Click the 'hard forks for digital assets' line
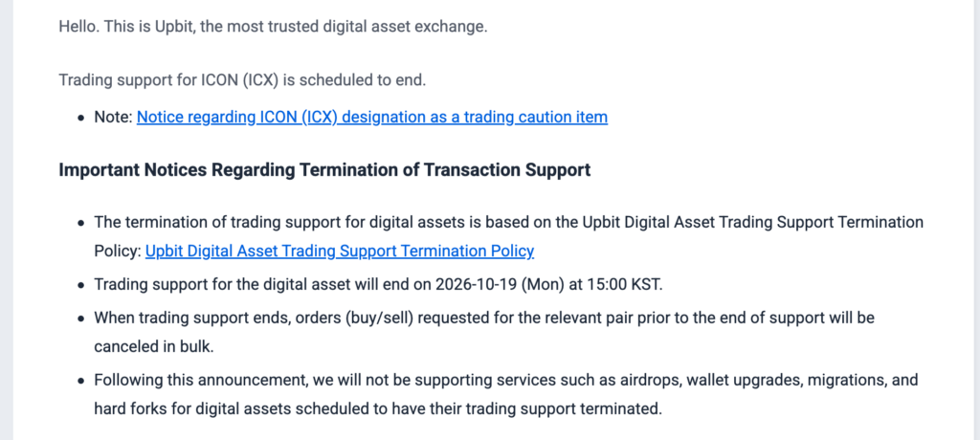Image resolution: width=980 pixels, height=440 pixels. click(377, 409)
